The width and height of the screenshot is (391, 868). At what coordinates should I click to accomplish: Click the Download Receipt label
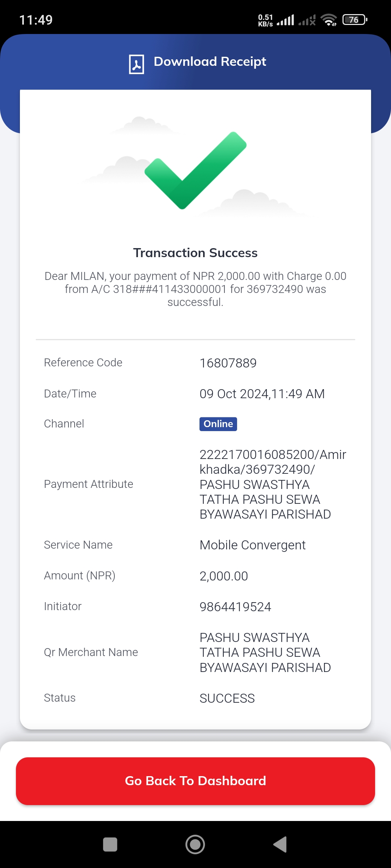210,62
